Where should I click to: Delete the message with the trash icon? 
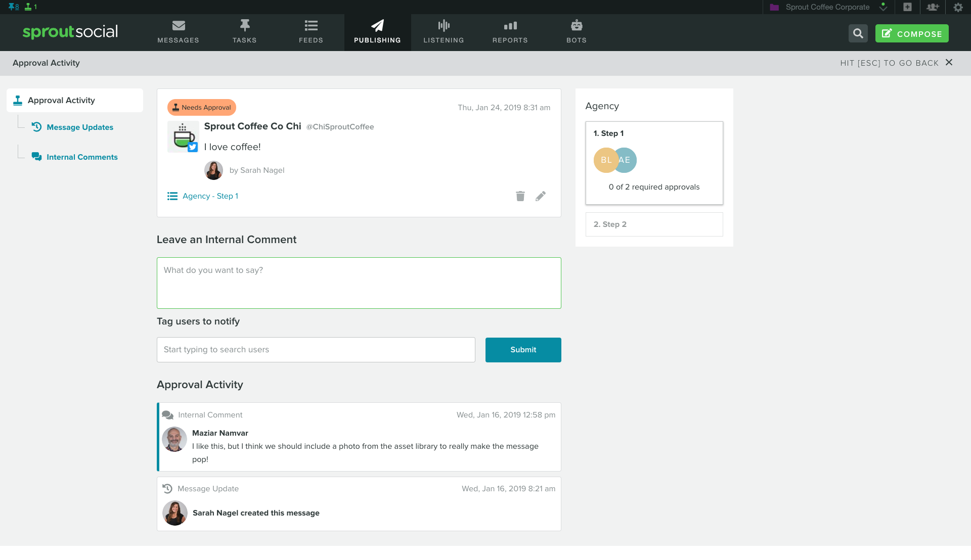520,196
